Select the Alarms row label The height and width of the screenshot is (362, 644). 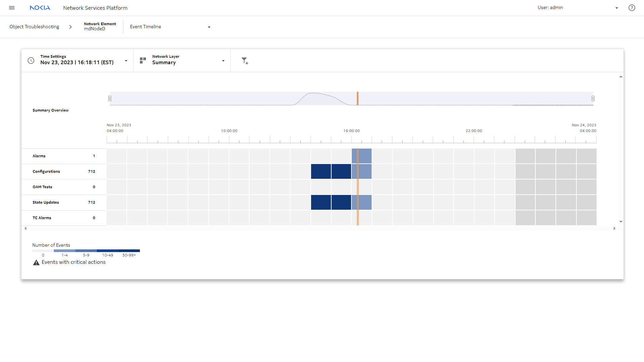click(39, 156)
